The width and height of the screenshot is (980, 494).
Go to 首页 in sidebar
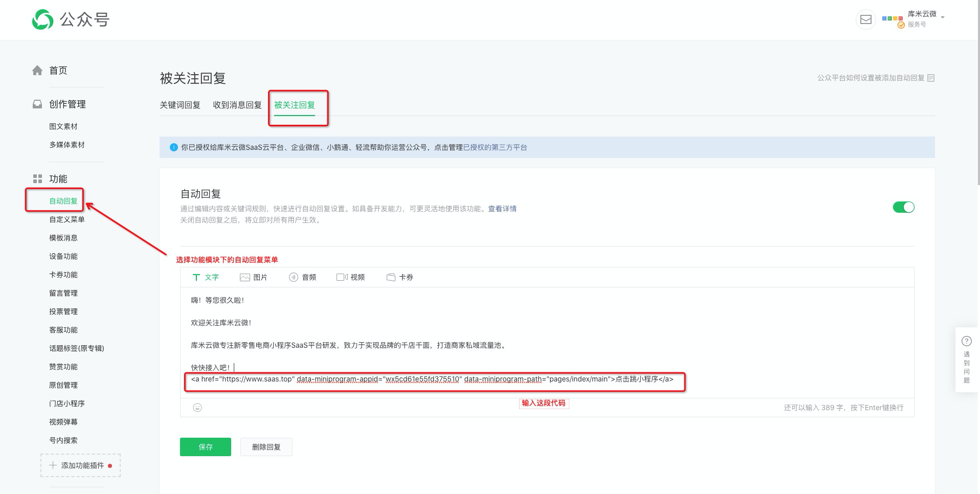pyautogui.click(x=58, y=70)
